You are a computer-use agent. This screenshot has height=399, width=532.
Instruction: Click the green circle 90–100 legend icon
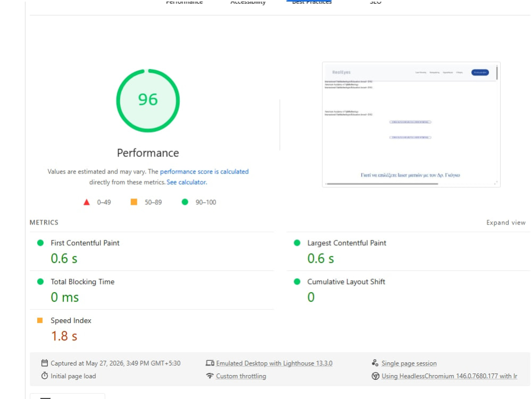click(185, 202)
